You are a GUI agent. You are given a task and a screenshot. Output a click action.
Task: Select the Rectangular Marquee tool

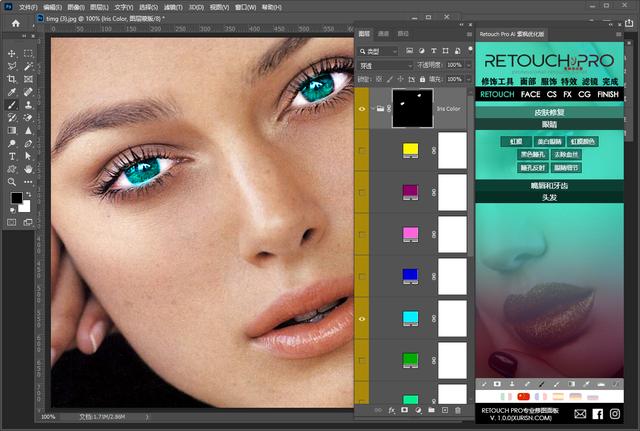point(28,53)
